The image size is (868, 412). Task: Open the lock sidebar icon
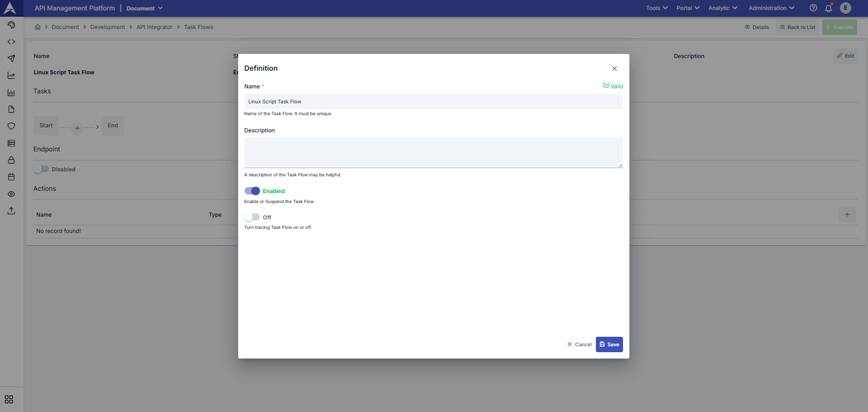point(11,160)
